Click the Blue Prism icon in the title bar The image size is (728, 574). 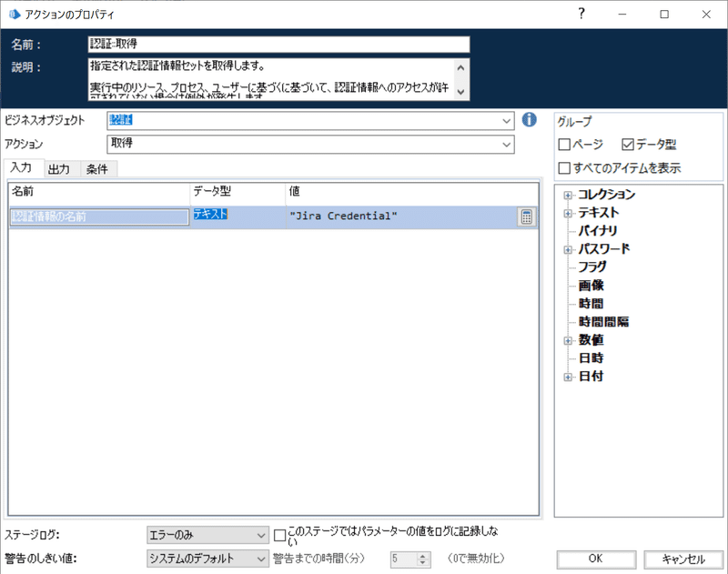(15, 15)
